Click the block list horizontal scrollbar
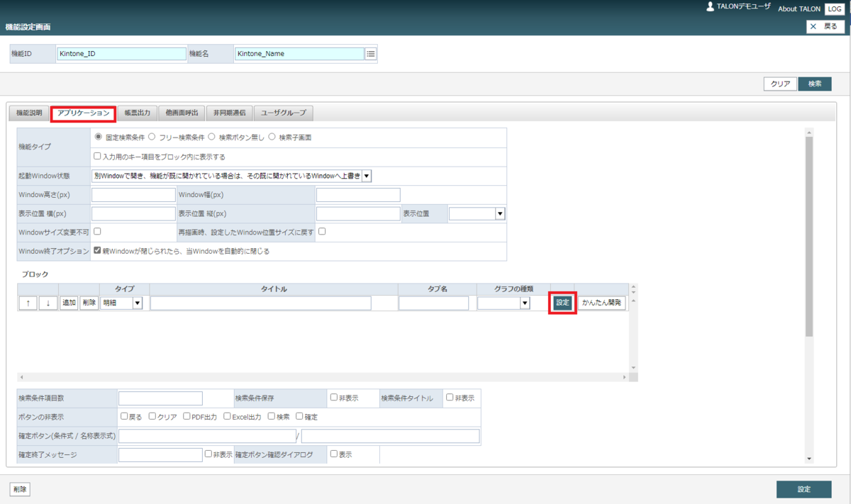 pos(323,377)
